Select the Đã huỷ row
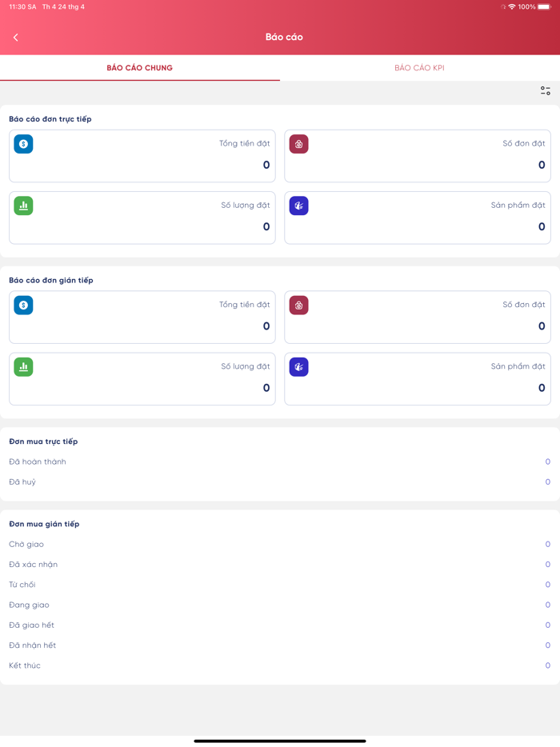Viewport: 560px width, 747px height. [280, 481]
